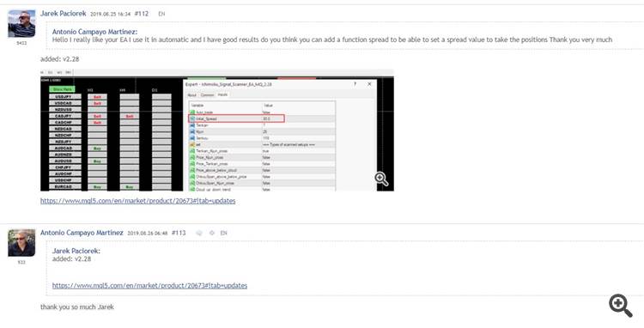Open permalink #112

(142, 14)
